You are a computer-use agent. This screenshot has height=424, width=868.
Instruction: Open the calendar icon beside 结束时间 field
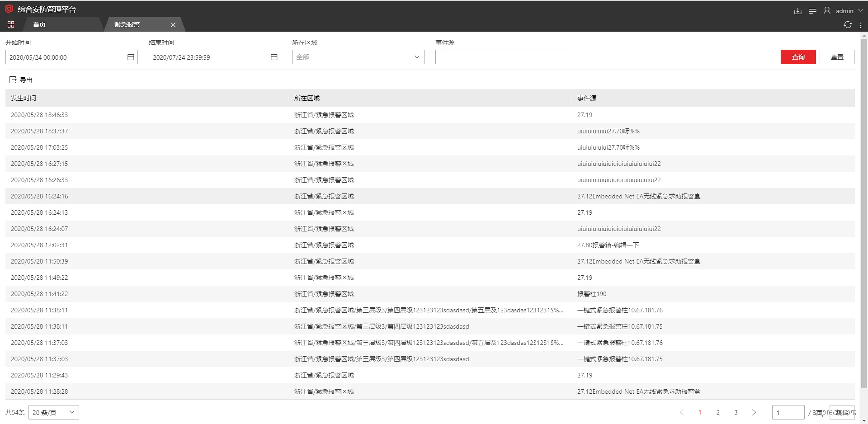coord(274,57)
